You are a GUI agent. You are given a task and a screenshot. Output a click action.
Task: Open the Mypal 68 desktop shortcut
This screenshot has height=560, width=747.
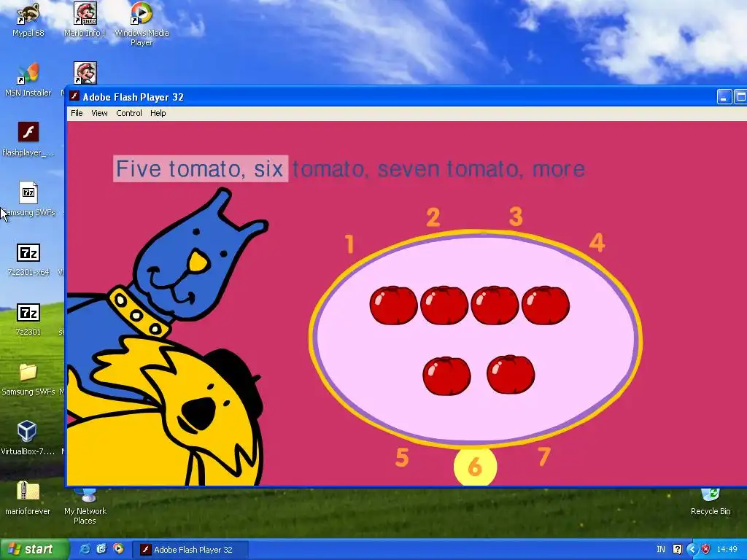[x=28, y=20]
